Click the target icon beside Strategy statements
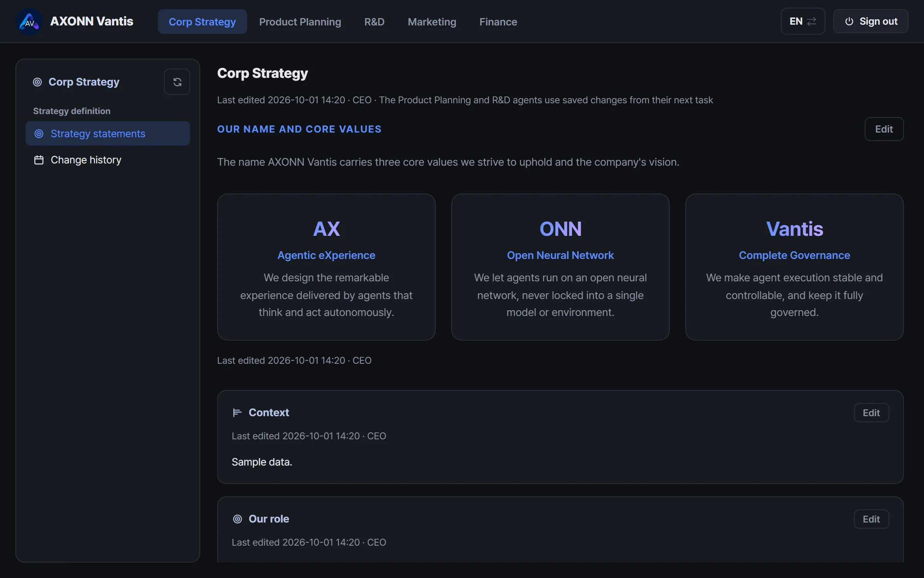 39,134
